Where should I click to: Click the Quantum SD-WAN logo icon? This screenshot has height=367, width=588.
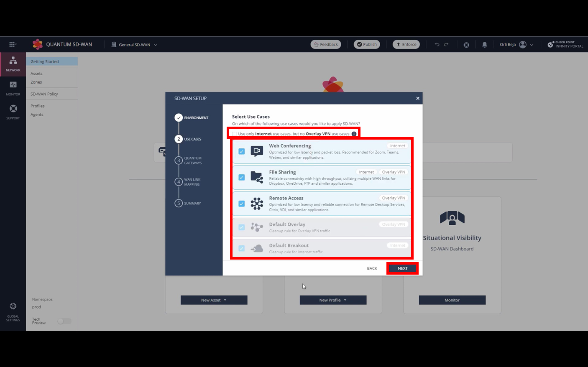click(x=38, y=44)
